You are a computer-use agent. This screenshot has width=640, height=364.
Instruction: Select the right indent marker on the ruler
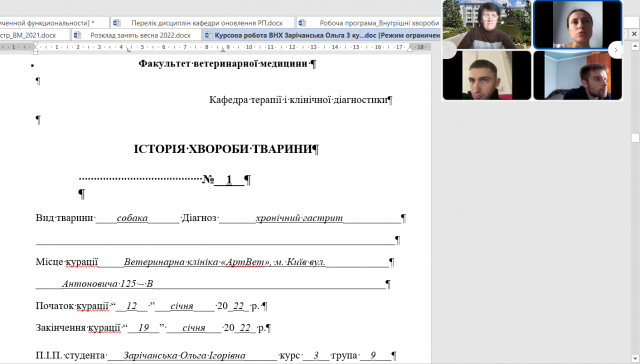click(x=410, y=49)
